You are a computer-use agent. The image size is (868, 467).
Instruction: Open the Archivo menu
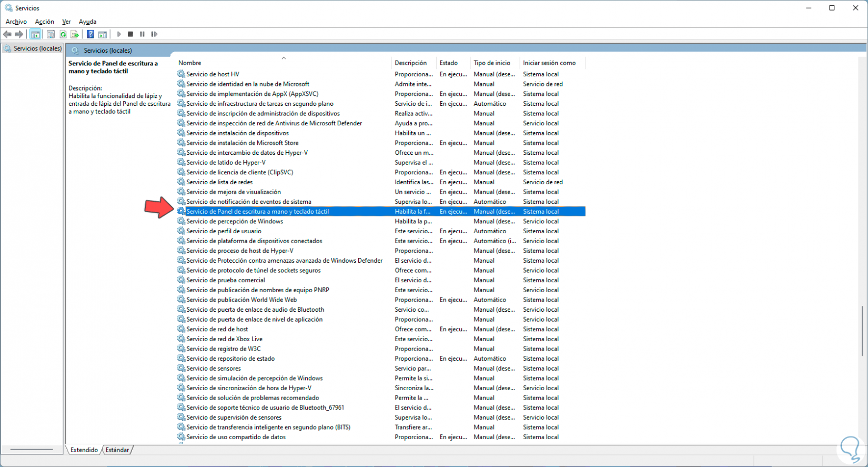(16, 22)
